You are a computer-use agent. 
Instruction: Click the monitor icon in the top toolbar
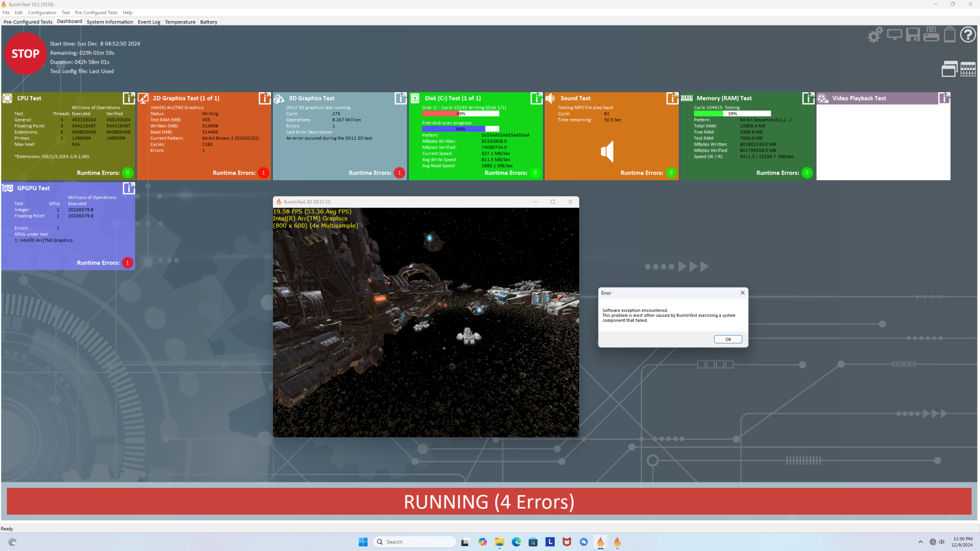[894, 35]
